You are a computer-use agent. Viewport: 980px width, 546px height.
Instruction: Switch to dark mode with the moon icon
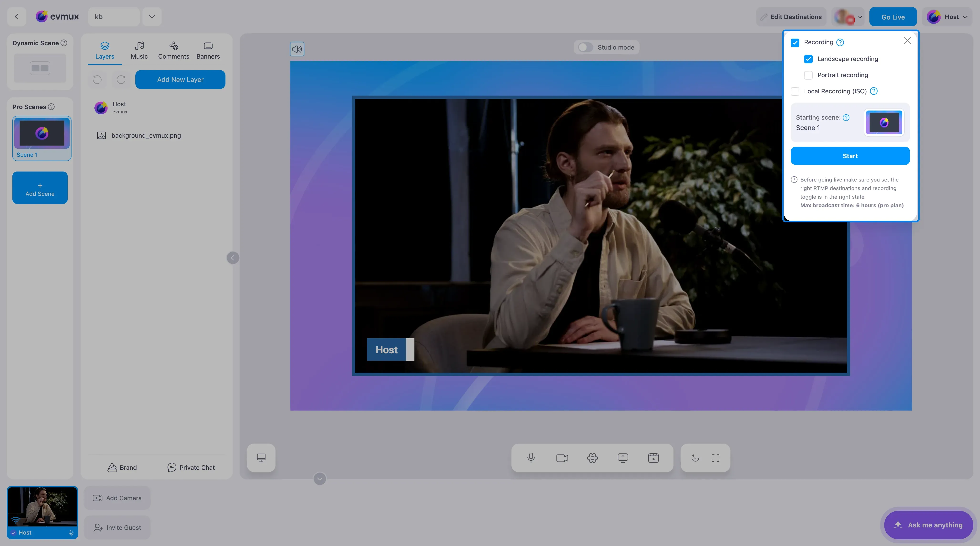point(695,458)
